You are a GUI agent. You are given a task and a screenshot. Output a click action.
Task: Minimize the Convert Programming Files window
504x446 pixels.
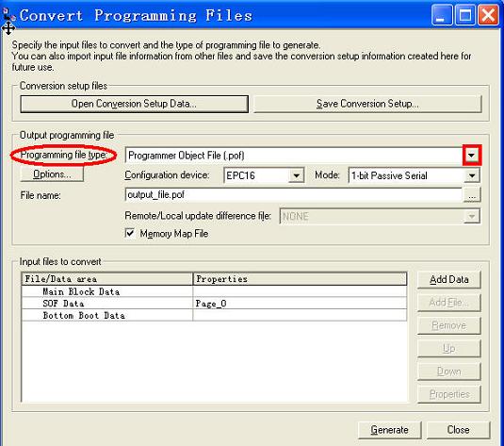[441, 15]
